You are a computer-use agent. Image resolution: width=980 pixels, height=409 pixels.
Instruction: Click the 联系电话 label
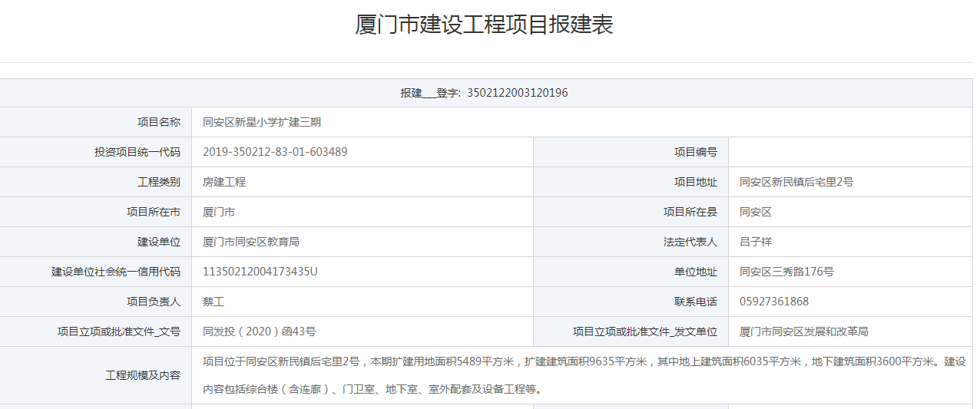[x=696, y=302]
